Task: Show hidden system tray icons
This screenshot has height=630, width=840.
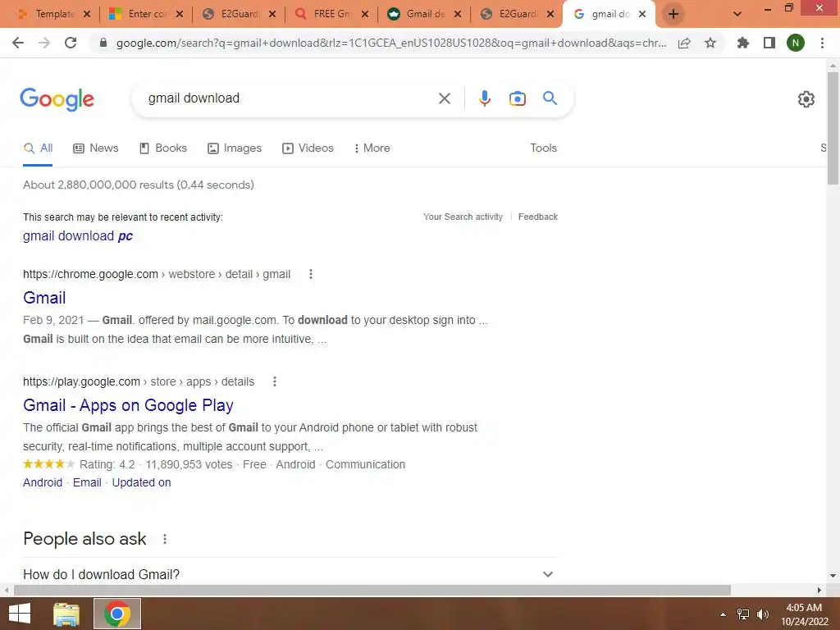Action: click(724, 614)
